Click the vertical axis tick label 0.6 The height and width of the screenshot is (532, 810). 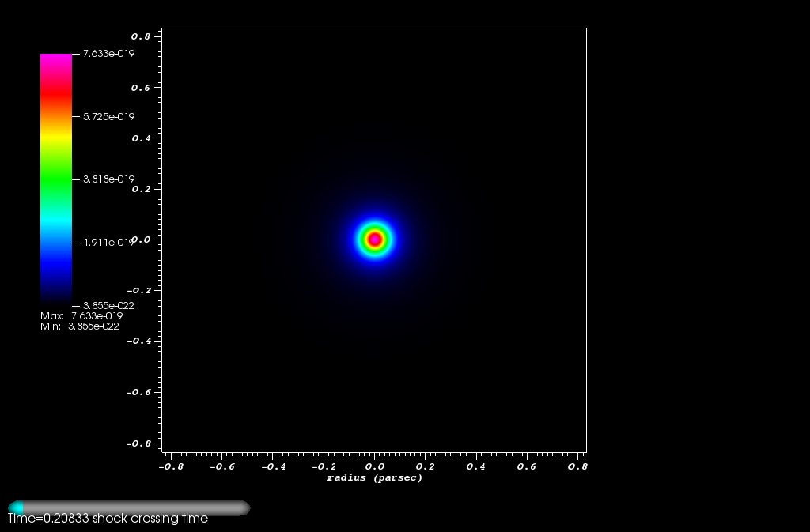click(x=141, y=88)
